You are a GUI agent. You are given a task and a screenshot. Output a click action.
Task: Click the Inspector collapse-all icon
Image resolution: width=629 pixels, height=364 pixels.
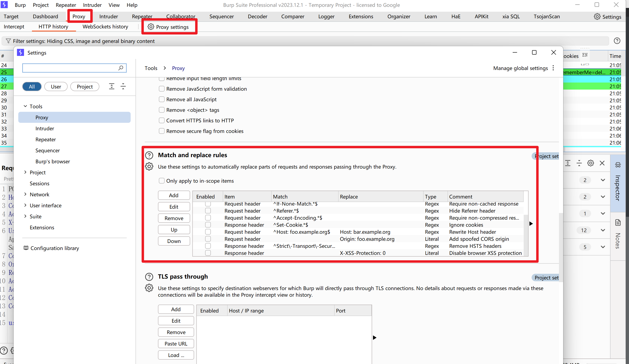point(579,163)
